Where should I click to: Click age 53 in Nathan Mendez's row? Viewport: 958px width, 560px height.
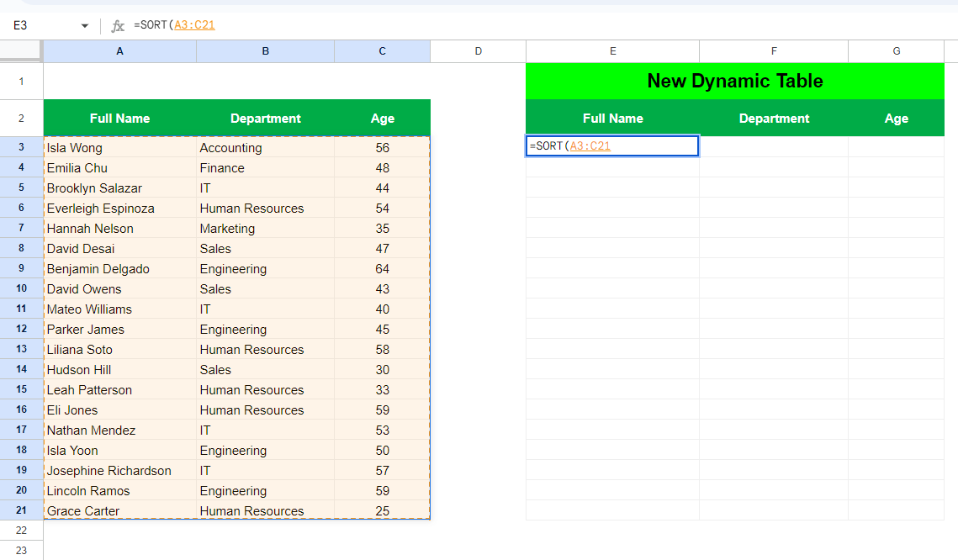click(383, 430)
